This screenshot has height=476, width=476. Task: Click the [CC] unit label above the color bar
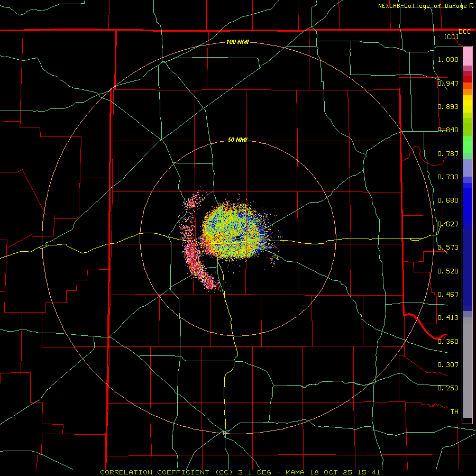click(452, 36)
